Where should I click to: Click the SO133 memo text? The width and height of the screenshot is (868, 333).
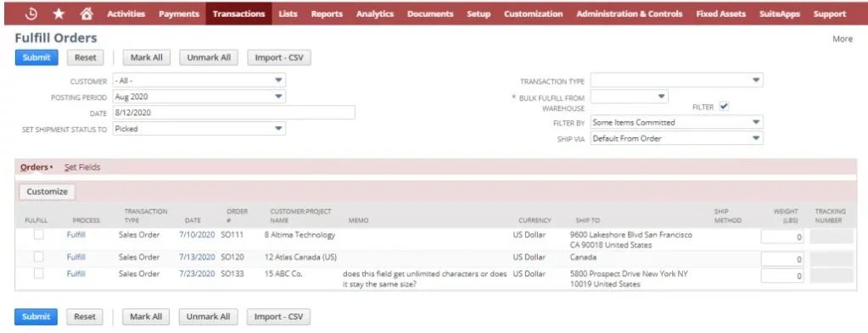[x=424, y=279]
